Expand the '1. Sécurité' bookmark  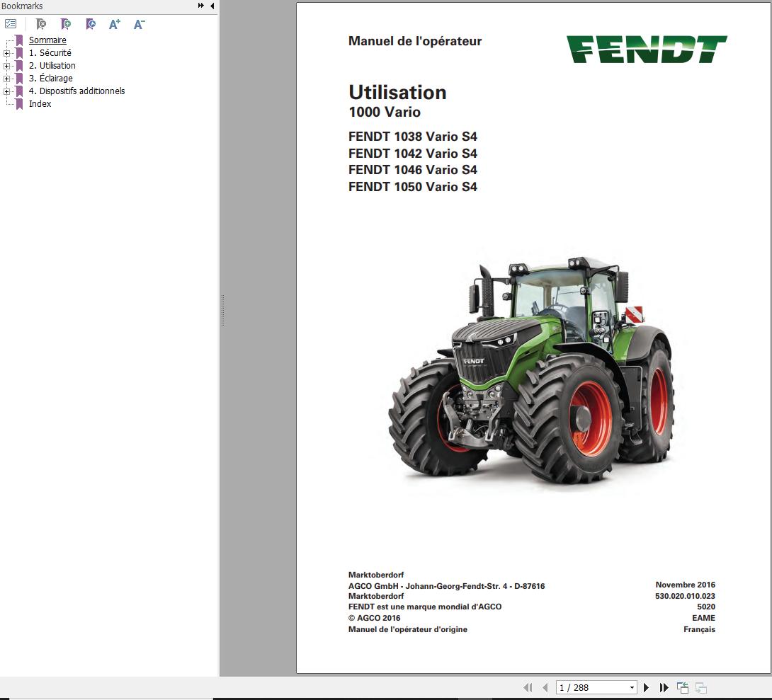coord(6,53)
